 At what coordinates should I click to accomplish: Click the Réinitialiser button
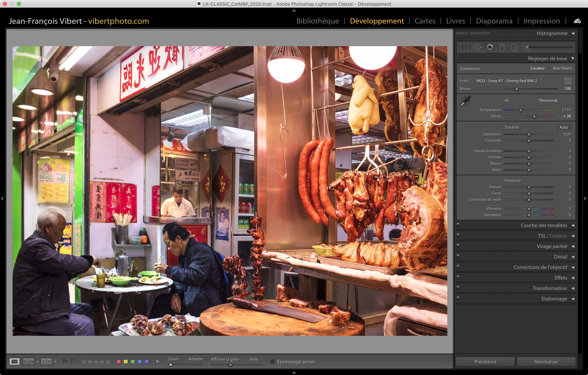546,362
